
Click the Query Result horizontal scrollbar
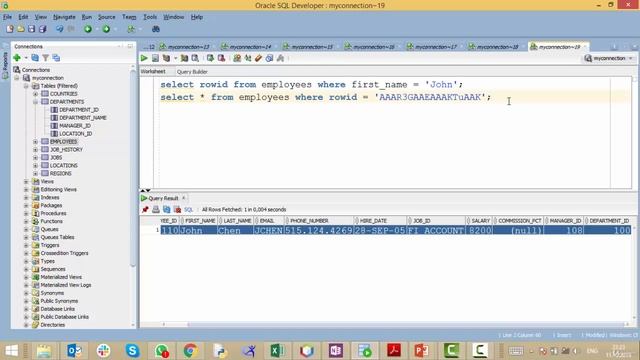tap(406, 324)
